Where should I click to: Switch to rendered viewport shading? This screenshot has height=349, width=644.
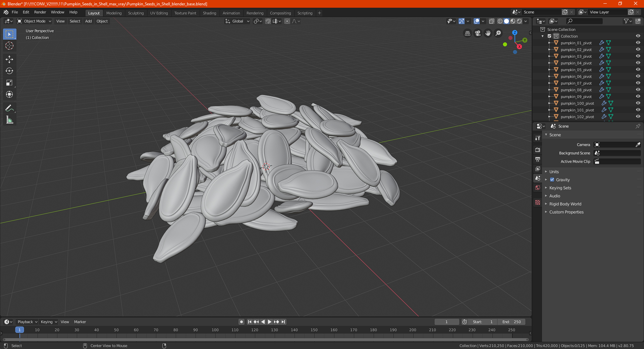click(519, 21)
